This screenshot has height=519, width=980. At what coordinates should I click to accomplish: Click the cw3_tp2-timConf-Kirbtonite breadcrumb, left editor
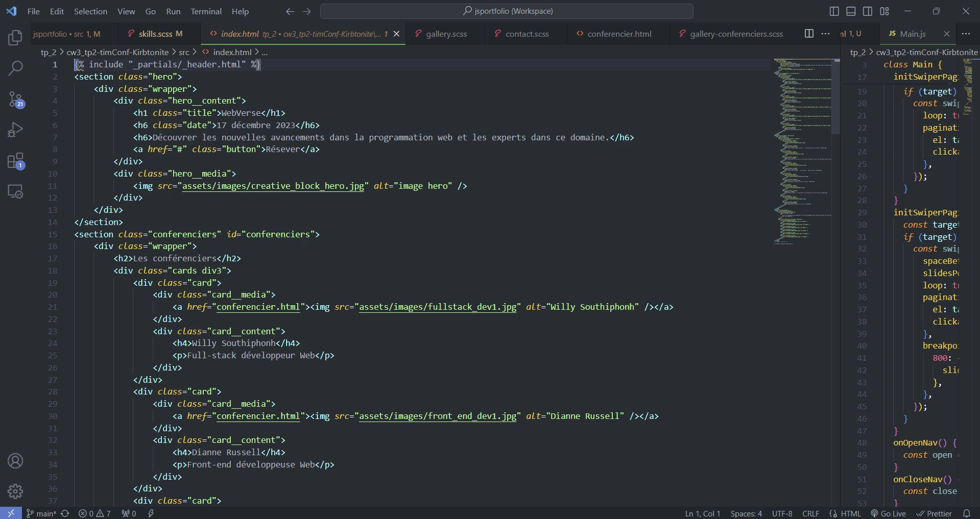pyautogui.click(x=117, y=52)
